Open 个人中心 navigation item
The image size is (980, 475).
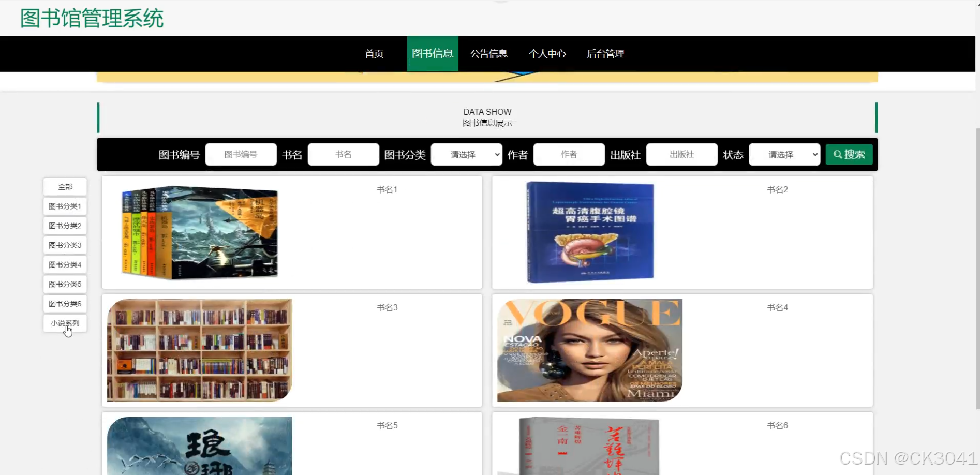click(547, 54)
